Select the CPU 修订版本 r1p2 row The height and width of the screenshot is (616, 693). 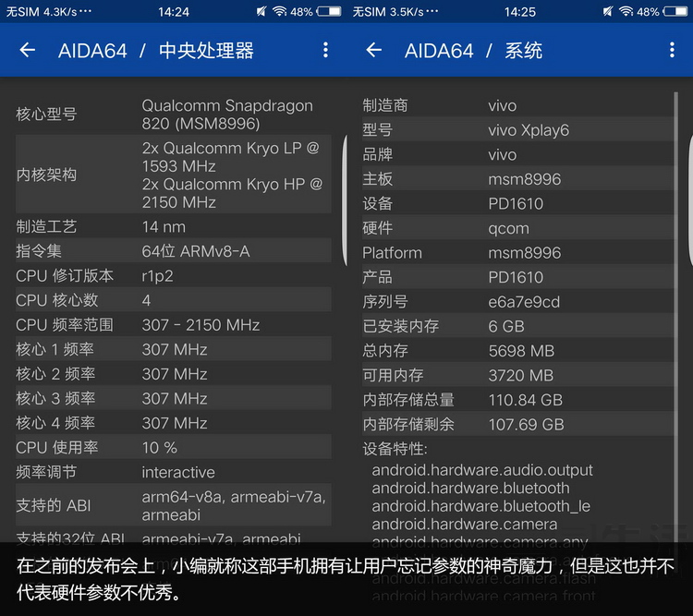pos(174,276)
